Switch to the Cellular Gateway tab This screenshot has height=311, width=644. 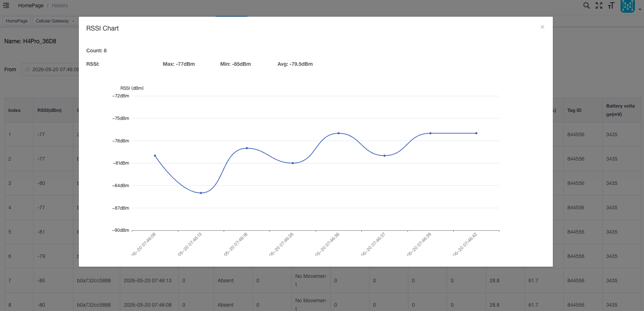pos(52,21)
